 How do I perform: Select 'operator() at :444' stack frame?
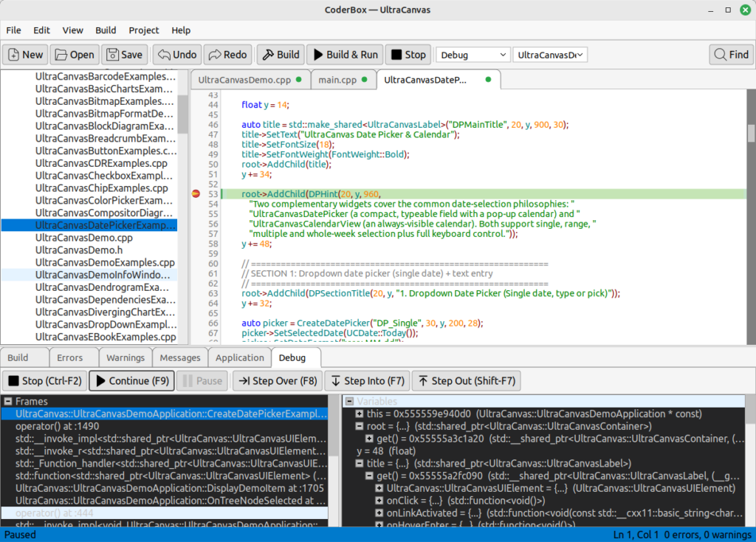click(x=165, y=513)
